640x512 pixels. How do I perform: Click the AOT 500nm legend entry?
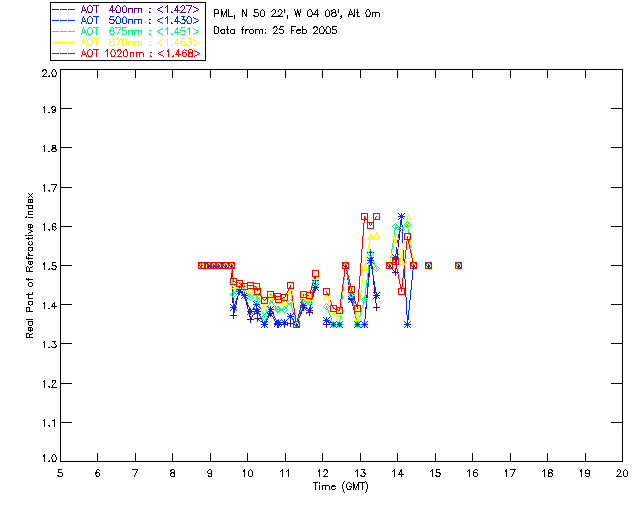(x=127, y=20)
